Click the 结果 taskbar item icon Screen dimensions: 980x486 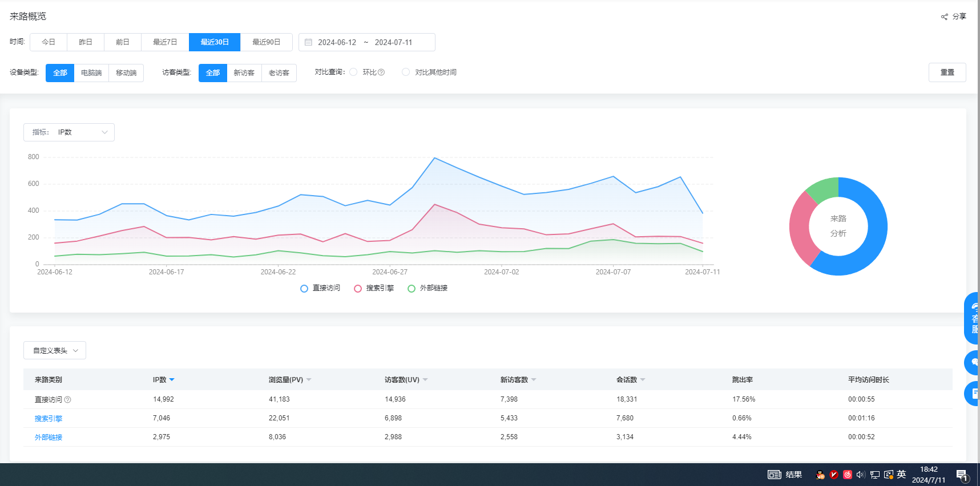click(775, 475)
